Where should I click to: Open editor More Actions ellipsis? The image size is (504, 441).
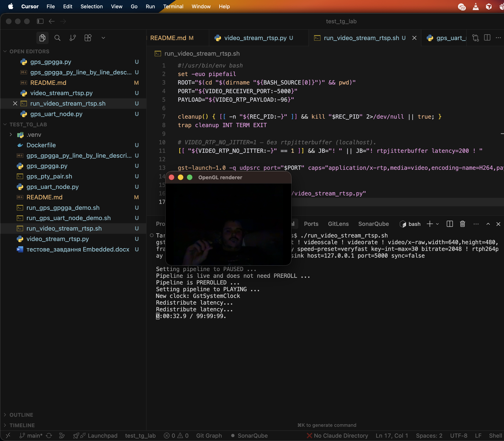[x=498, y=38]
